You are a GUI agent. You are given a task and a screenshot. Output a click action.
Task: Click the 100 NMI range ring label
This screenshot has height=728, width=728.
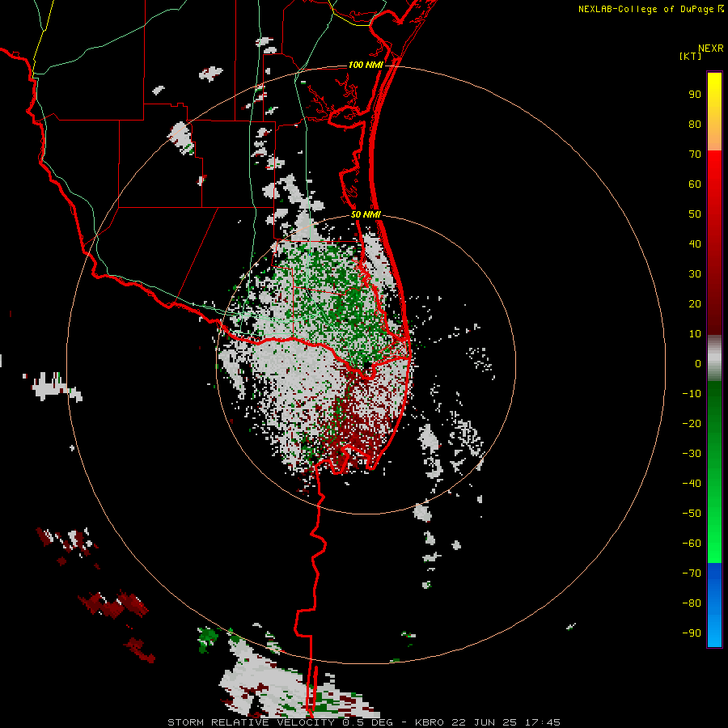366,65
